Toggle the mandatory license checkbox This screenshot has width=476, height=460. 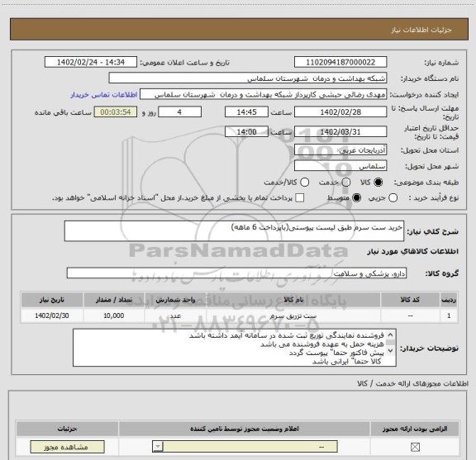[415, 447]
